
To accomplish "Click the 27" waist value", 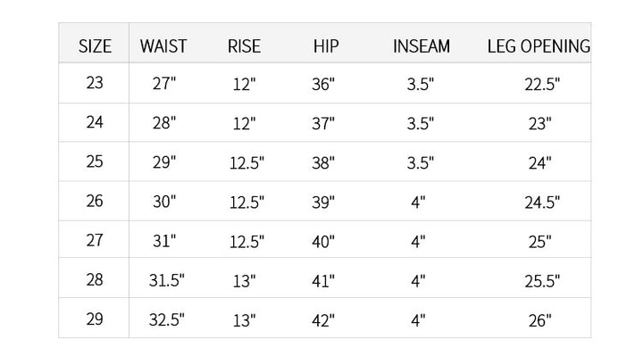I will pos(164,85).
